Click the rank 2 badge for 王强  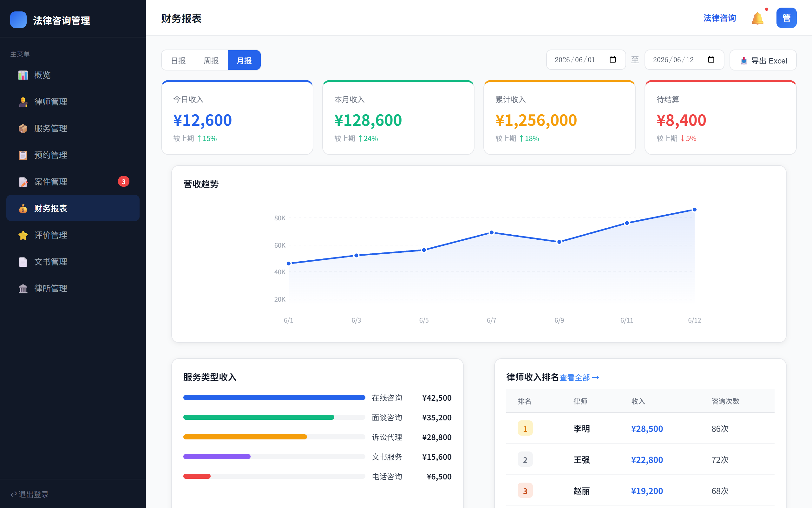pyautogui.click(x=525, y=460)
